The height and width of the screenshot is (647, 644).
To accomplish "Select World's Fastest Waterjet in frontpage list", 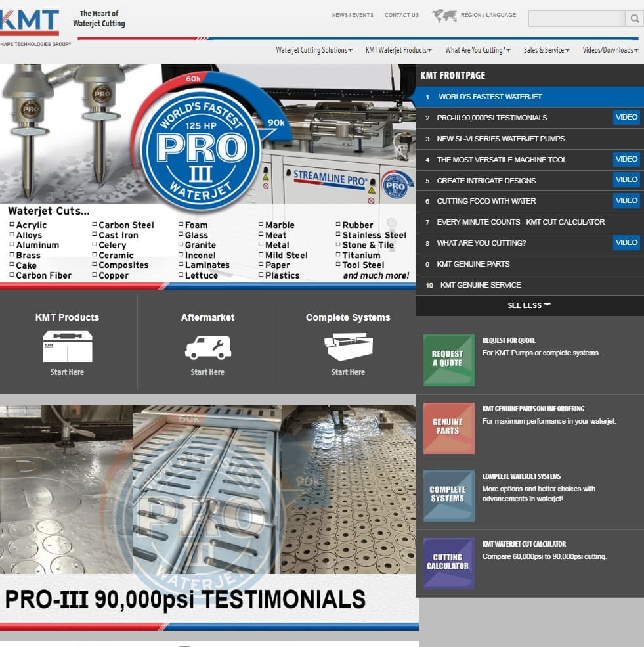I will click(529, 97).
